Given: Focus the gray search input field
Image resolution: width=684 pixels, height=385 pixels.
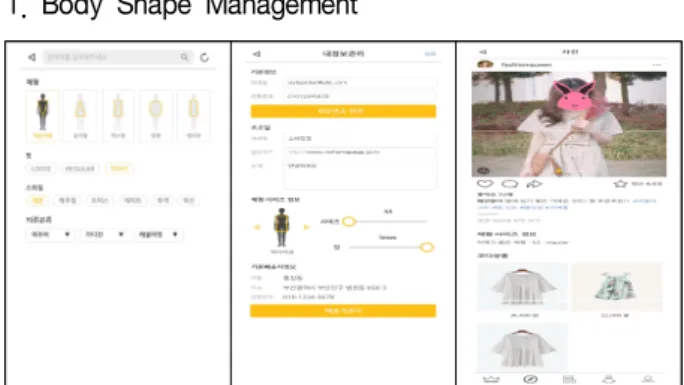Looking at the screenshot, I should click(118, 57).
